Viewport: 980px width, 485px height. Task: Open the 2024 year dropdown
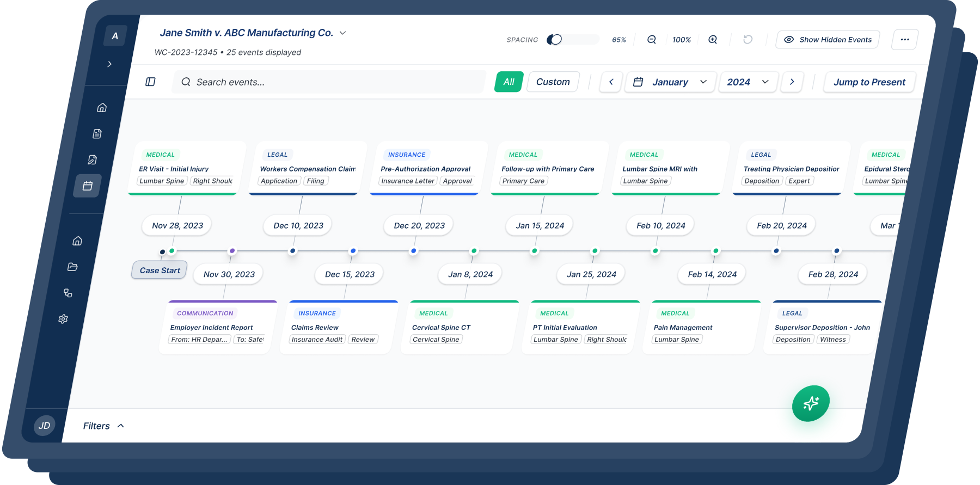tap(748, 82)
